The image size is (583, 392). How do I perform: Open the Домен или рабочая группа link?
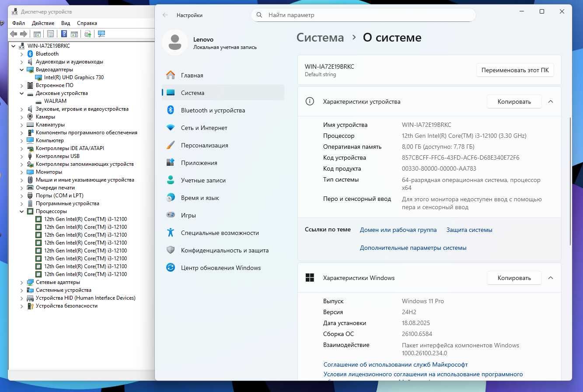pyautogui.click(x=398, y=230)
